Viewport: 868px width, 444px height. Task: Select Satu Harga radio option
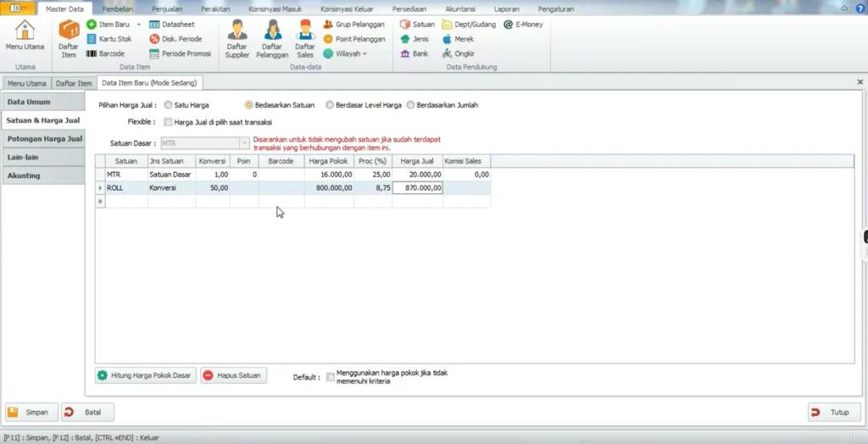pos(169,104)
